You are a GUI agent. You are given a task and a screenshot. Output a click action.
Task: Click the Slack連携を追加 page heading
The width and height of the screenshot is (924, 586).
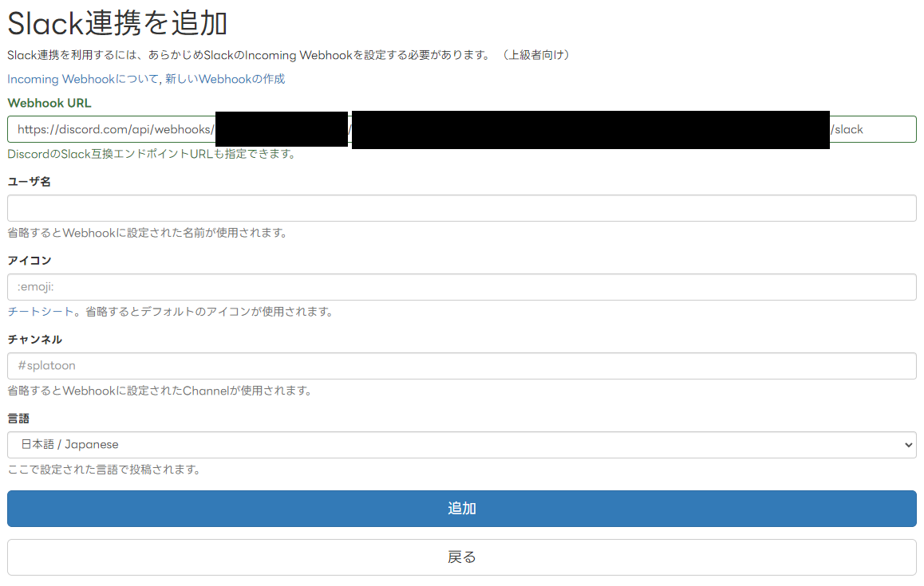click(x=116, y=24)
